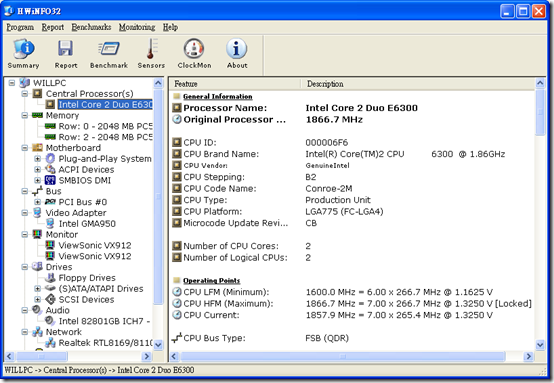Screen dimensions: 554x383
Task: Click the details panel vertical scrollbar thumb
Action: coord(540,112)
